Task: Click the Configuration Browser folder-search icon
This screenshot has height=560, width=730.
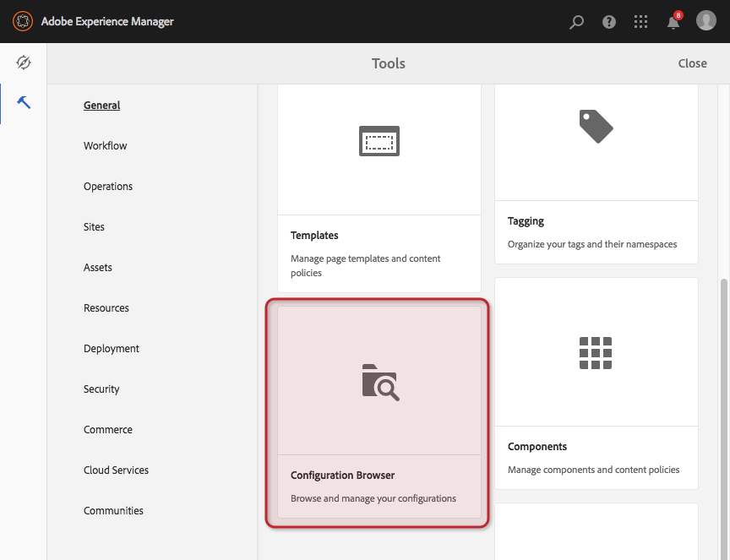Action: point(380,382)
